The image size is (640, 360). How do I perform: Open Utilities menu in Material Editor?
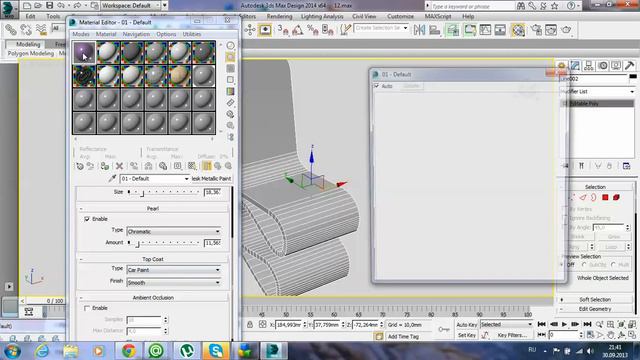pos(192,34)
